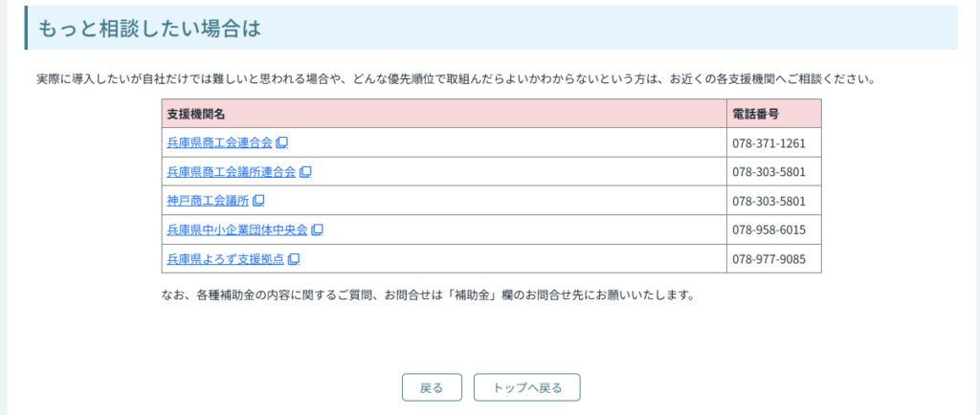Click the phone number 078-977-9085

768,259
